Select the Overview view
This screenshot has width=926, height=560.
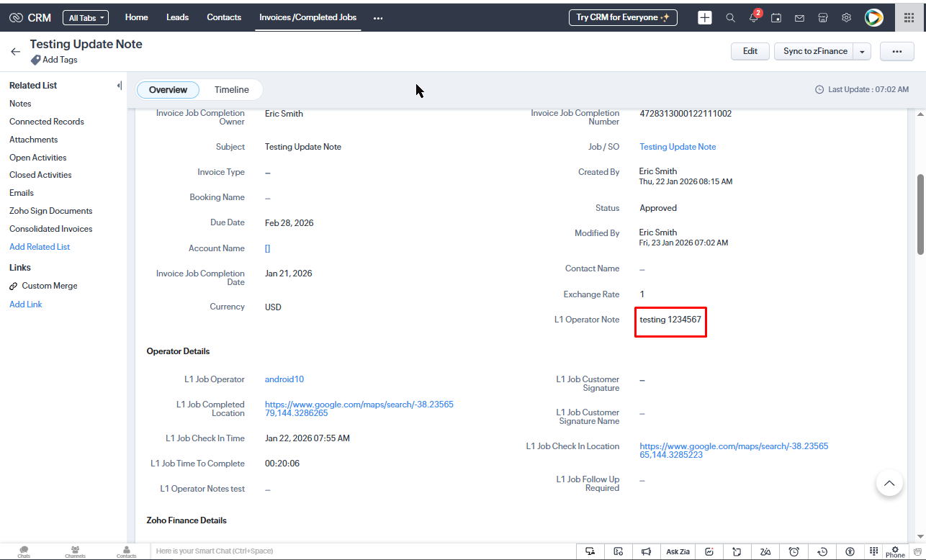168,90
